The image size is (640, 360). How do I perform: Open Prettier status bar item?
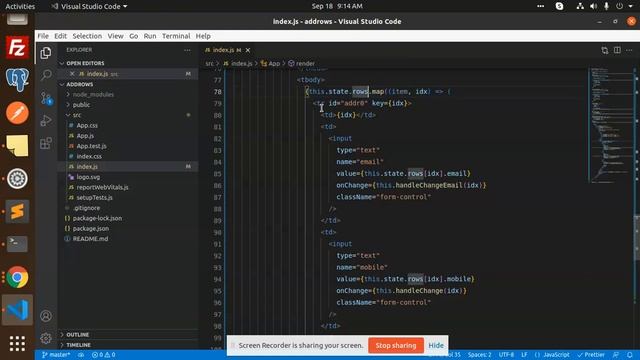[x=591, y=355]
